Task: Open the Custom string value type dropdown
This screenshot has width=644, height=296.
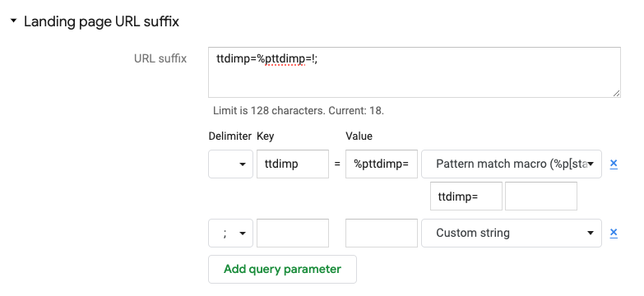Action: [512, 233]
